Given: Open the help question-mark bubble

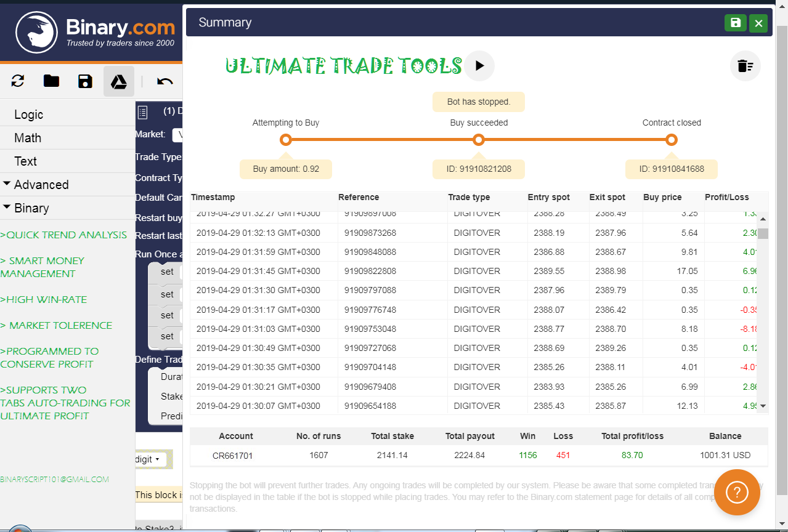Looking at the screenshot, I should click(x=737, y=493).
